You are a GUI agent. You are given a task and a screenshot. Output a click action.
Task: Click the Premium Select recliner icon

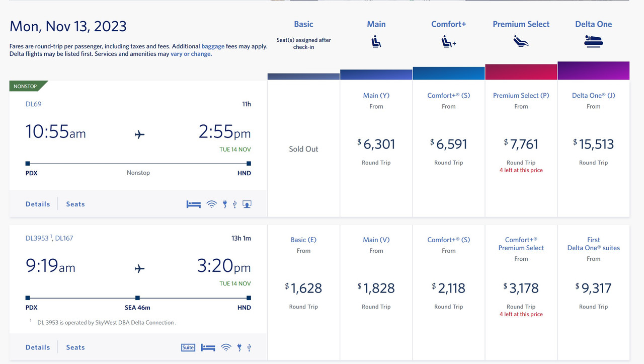521,42
